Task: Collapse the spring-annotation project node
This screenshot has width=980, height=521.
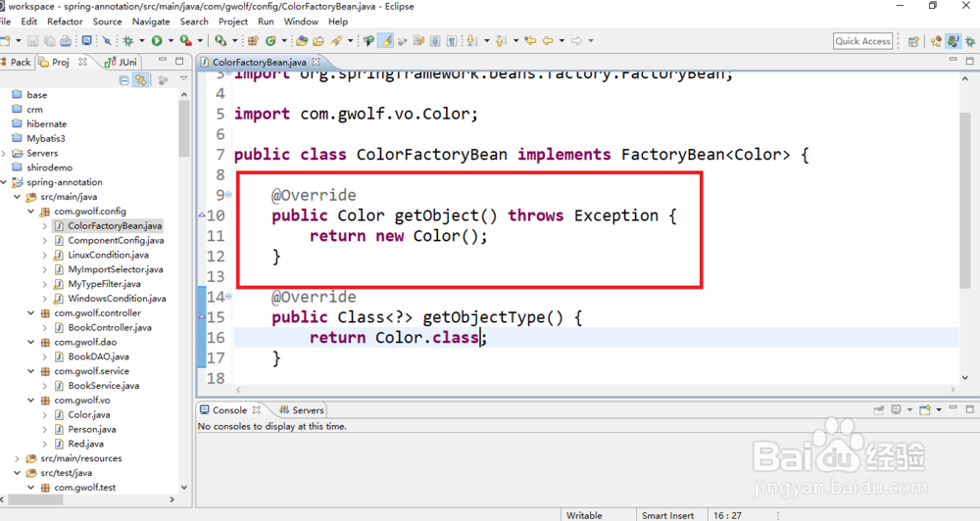Action: pos(5,182)
